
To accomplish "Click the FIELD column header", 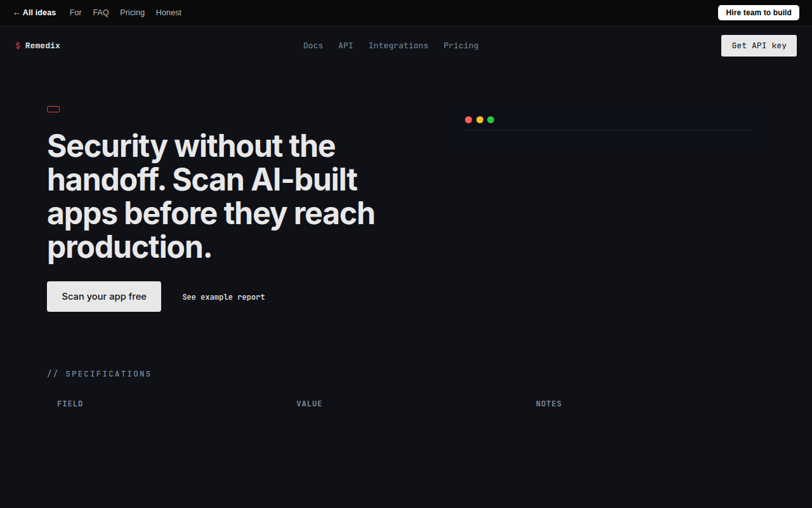I will tap(70, 404).
